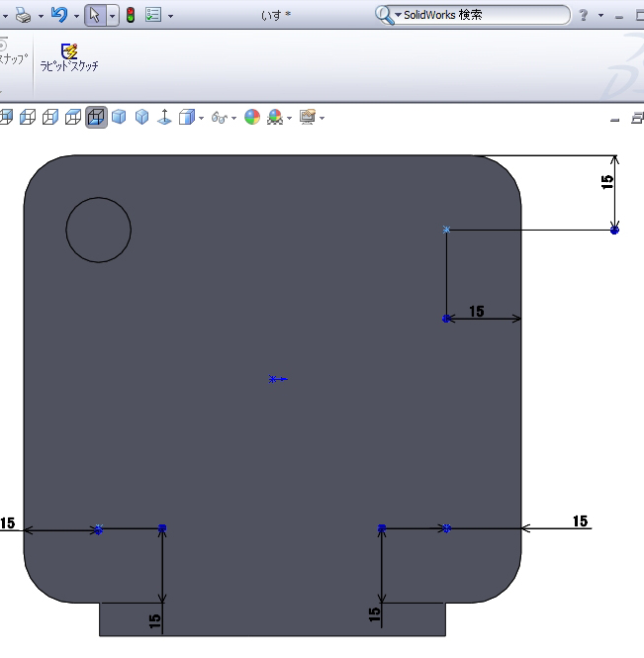
Task: Open the monitor-shaped View Settings icon
Action: point(307,118)
